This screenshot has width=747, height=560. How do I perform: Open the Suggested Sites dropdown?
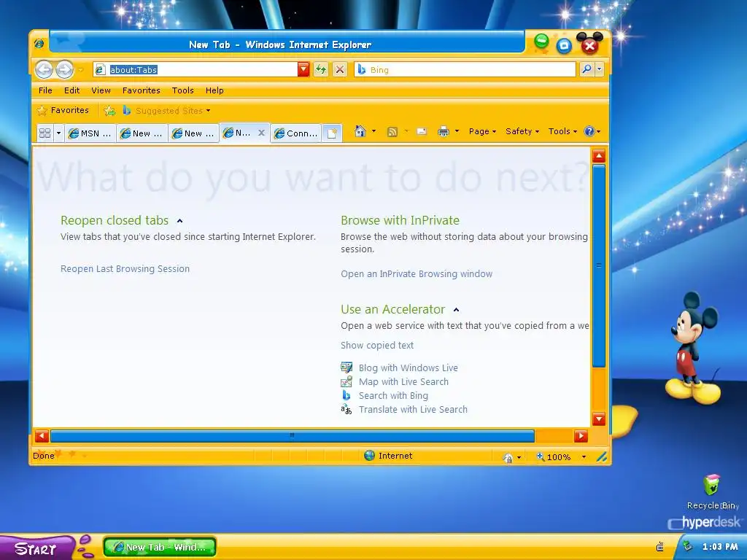point(166,111)
